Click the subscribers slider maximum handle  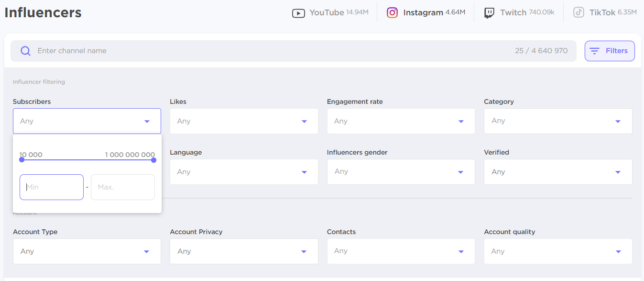coord(153,160)
